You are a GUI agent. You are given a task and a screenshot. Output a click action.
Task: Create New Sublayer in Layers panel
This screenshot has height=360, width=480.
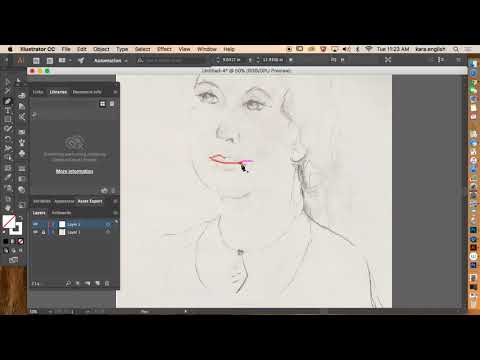coord(88,283)
